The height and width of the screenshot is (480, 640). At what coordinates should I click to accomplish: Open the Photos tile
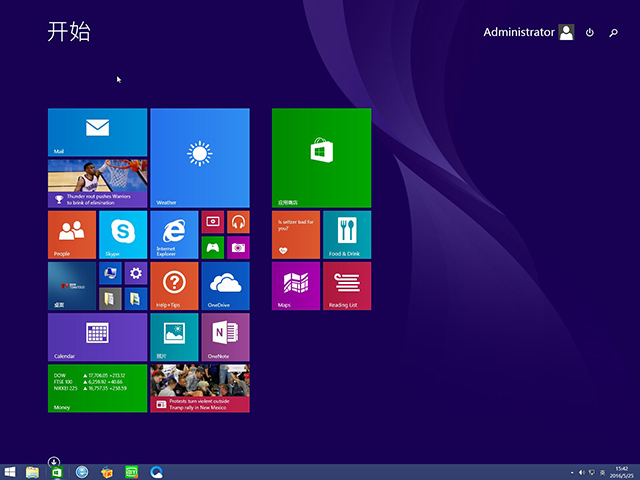click(x=174, y=337)
